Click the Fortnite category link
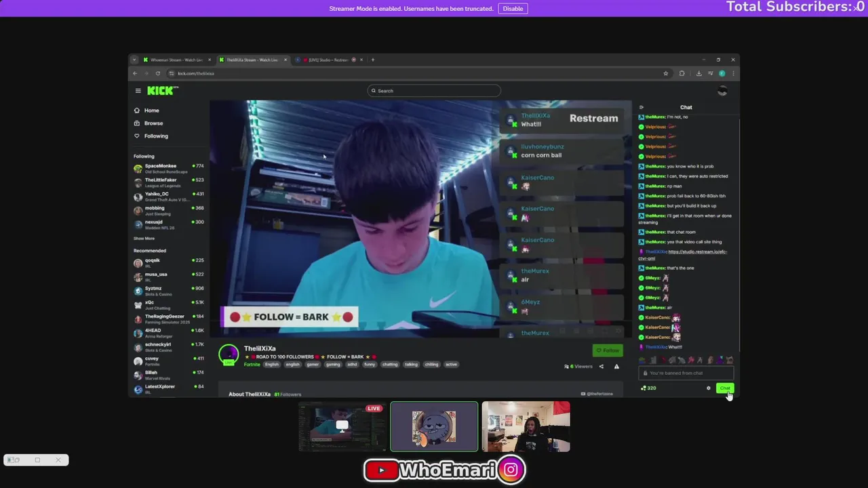Image resolution: width=868 pixels, height=488 pixels. click(252, 365)
